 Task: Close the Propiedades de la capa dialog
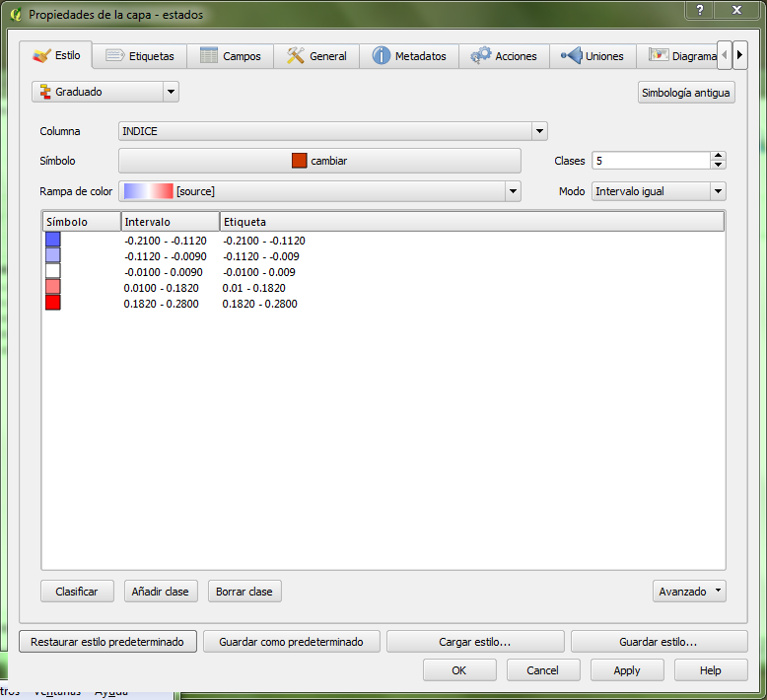coord(736,10)
